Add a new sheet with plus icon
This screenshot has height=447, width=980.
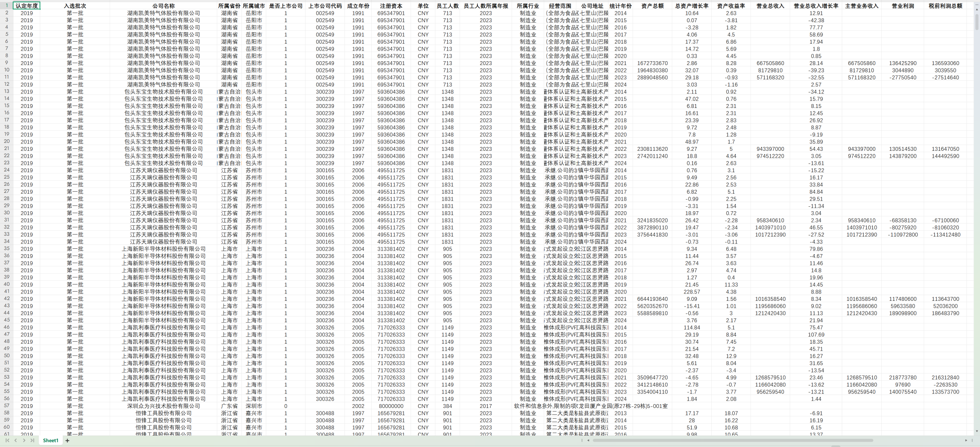(x=67, y=440)
